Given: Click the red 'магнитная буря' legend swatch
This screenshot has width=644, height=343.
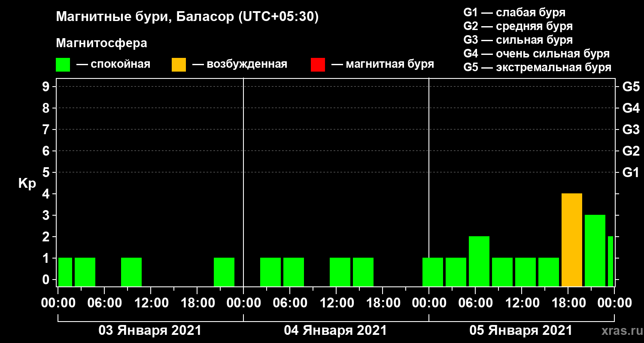Looking at the screenshot, I should click(x=318, y=65).
